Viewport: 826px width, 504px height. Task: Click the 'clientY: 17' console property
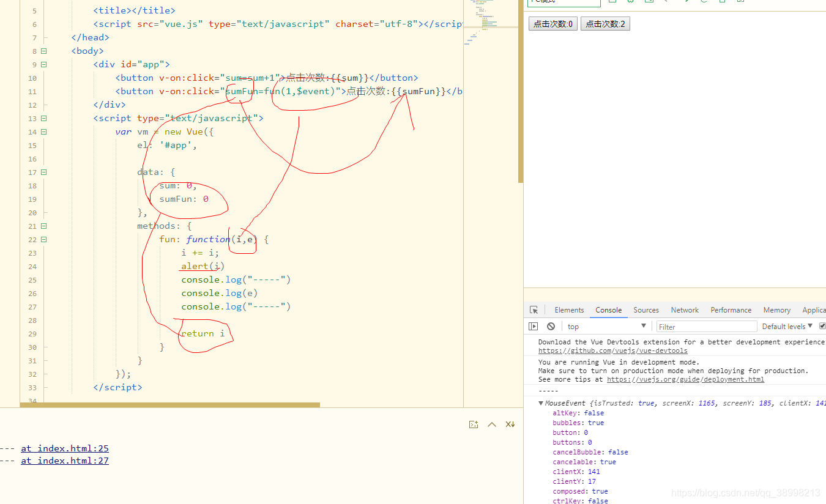575,481
